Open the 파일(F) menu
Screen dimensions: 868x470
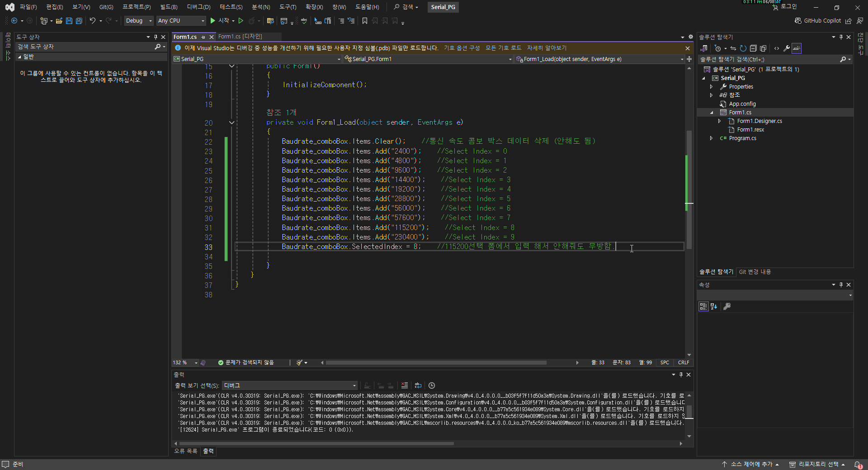(28, 7)
